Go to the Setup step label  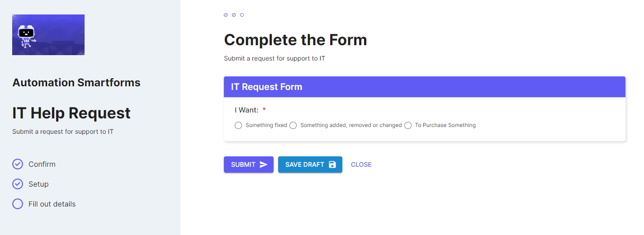pos(38,184)
